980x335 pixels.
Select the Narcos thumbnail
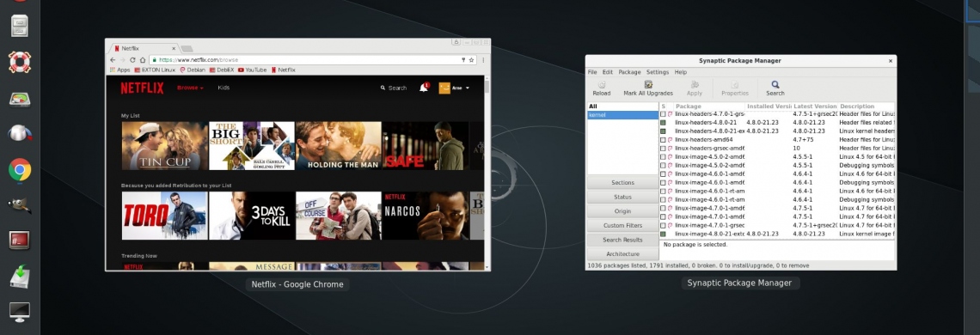(x=425, y=216)
